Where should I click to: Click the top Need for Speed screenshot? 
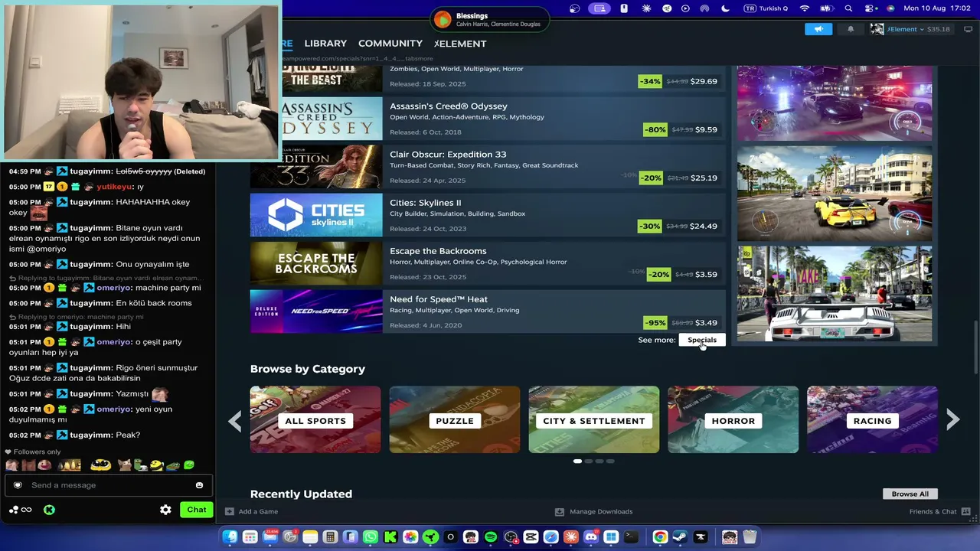(835, 103)
